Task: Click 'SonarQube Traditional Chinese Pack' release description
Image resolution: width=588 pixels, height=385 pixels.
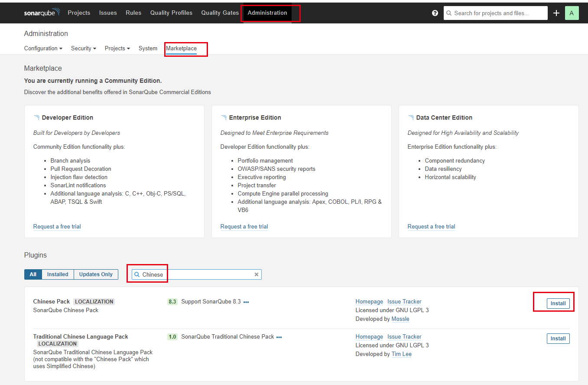Action: [227, 337]
